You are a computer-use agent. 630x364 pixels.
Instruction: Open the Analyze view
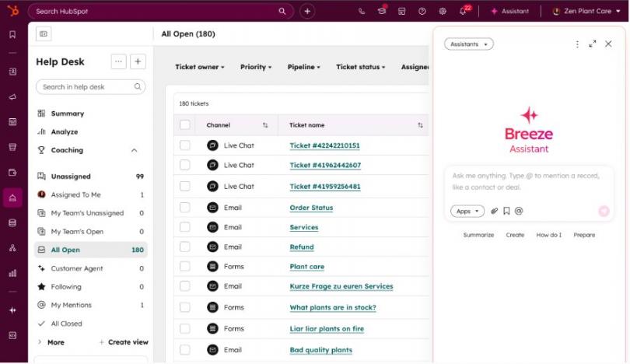(x=65, y=131)
